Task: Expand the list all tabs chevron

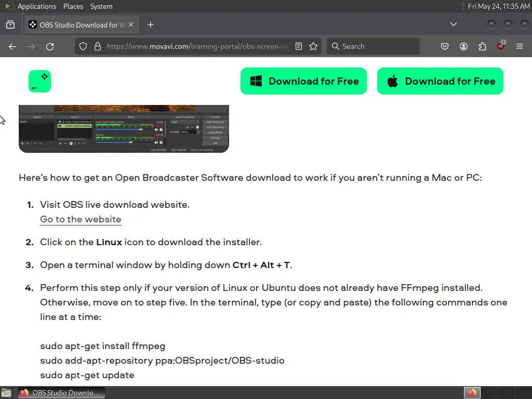Action: (x=453, y=24)
